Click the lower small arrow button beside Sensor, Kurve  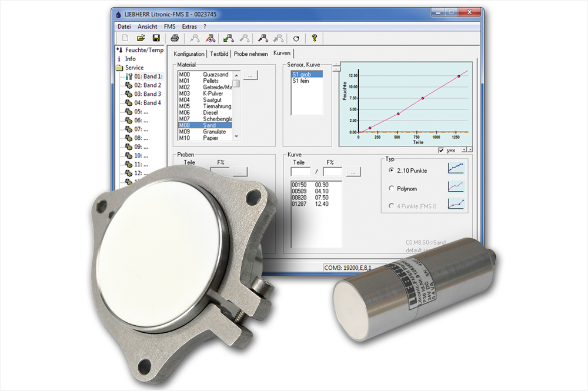click(336, 69)
